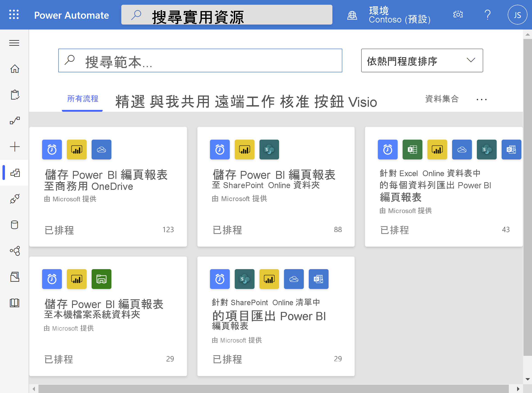Open the Solutions sidebar icon
Image resolution: width=532 pixels, height=393 pixels.
(x=15, y=277)
